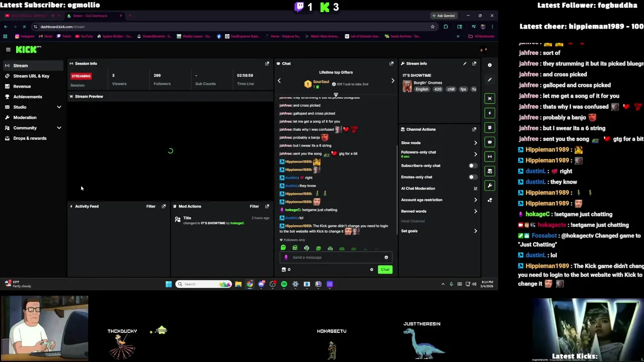Click the mod actions widget icon

490,171
